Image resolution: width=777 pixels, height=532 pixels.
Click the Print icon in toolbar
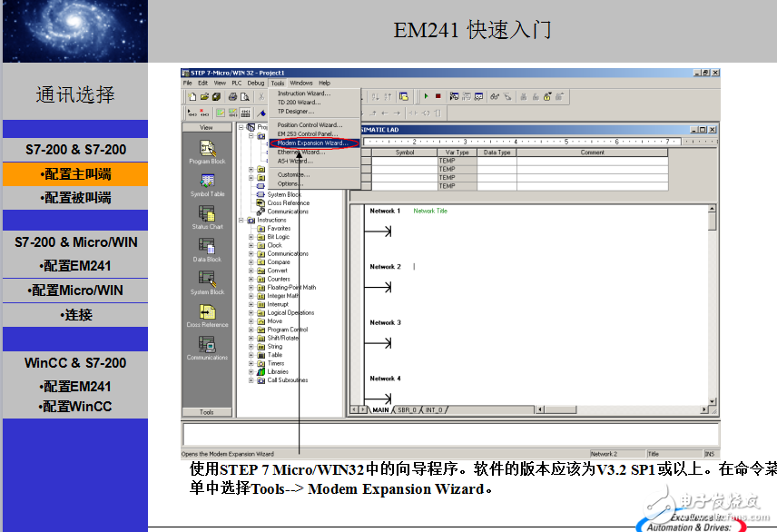point(232,96)
